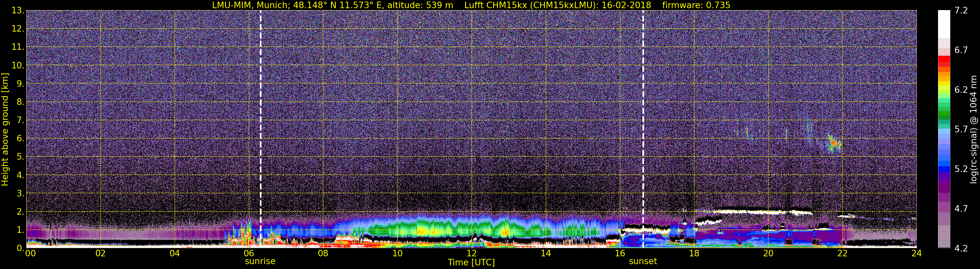The image size is (980, 269).
Task: Click the y-axis tick label '11.'
Action: click(x=18, y=47)
